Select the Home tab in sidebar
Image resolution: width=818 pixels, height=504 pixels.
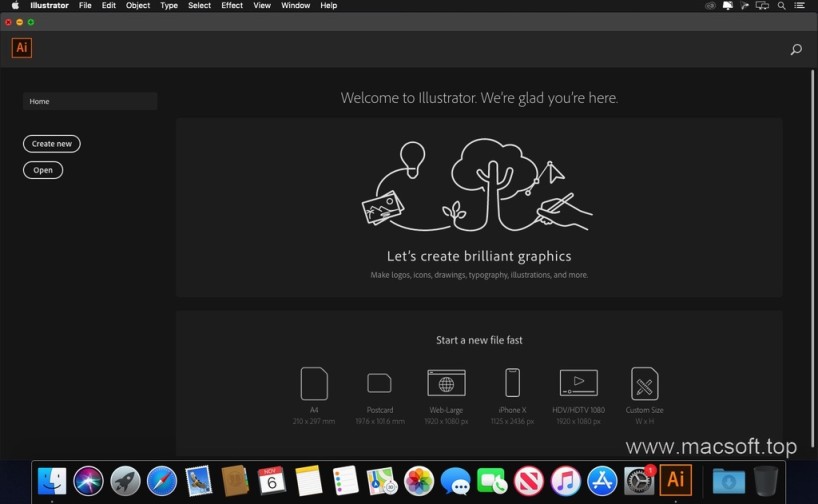click(90, 101)
